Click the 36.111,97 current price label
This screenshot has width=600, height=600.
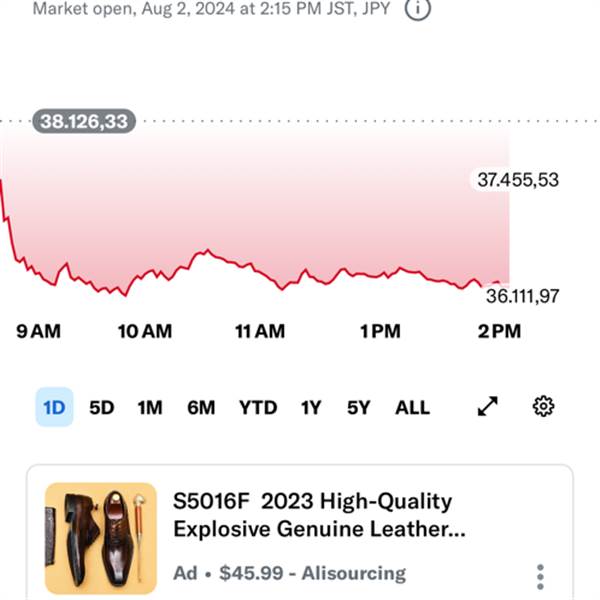523,296
